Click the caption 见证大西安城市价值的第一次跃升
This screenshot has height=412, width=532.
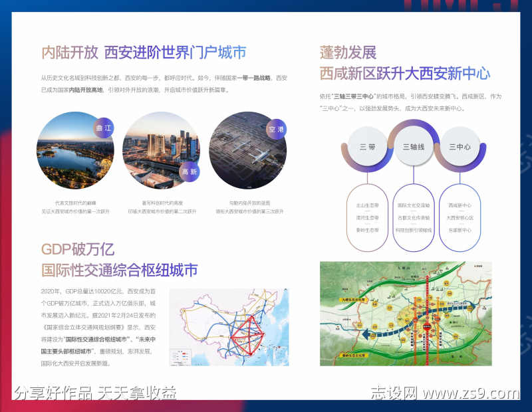(75, 211)
